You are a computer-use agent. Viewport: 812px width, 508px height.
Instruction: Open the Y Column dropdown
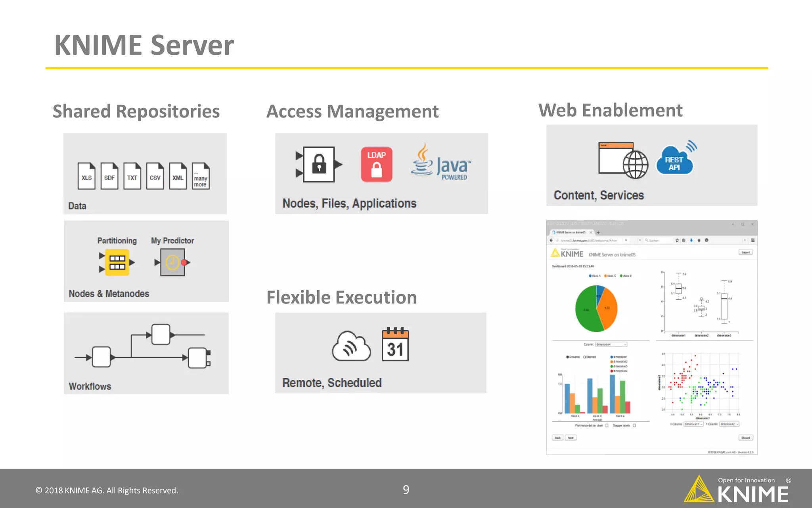tap(729, 424)
